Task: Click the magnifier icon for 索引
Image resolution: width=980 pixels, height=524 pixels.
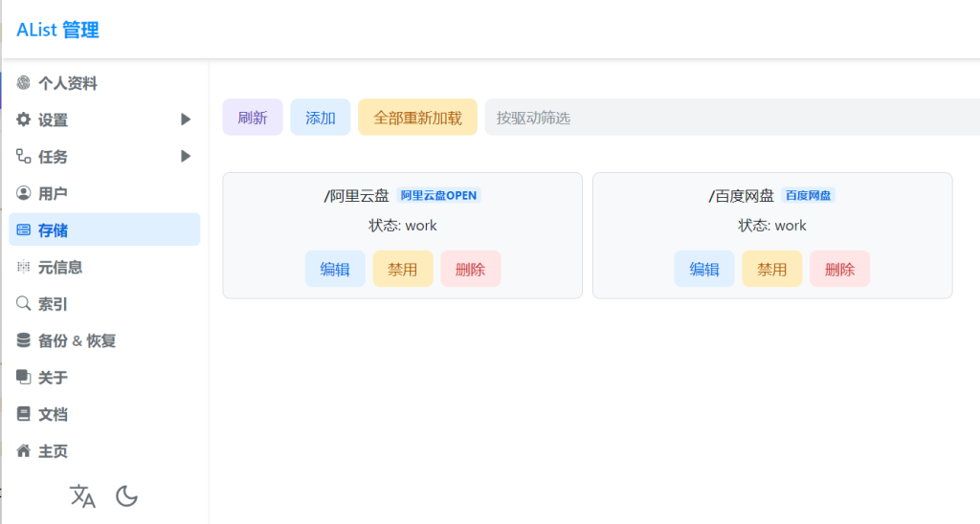Action: click(24, 304)
